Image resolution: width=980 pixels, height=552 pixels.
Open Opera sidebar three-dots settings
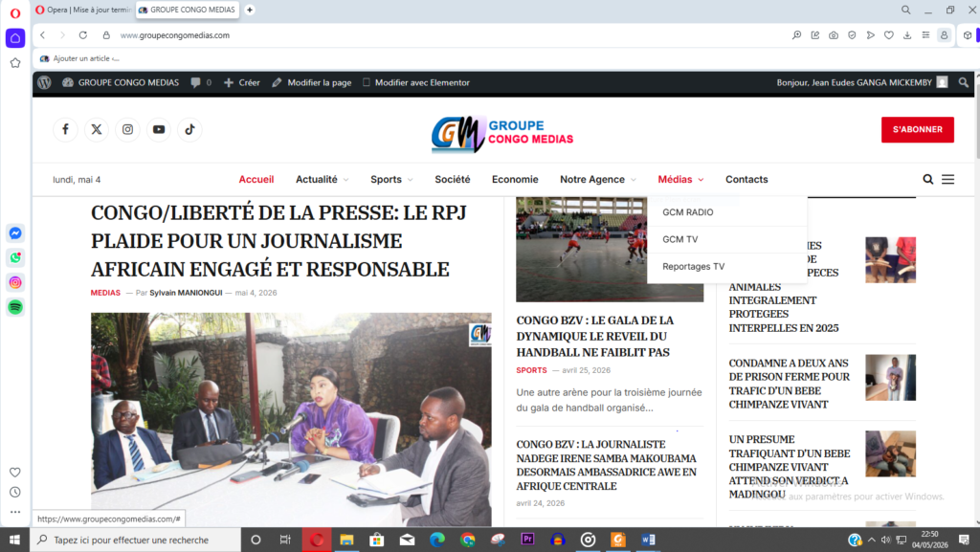pos(15,512)
